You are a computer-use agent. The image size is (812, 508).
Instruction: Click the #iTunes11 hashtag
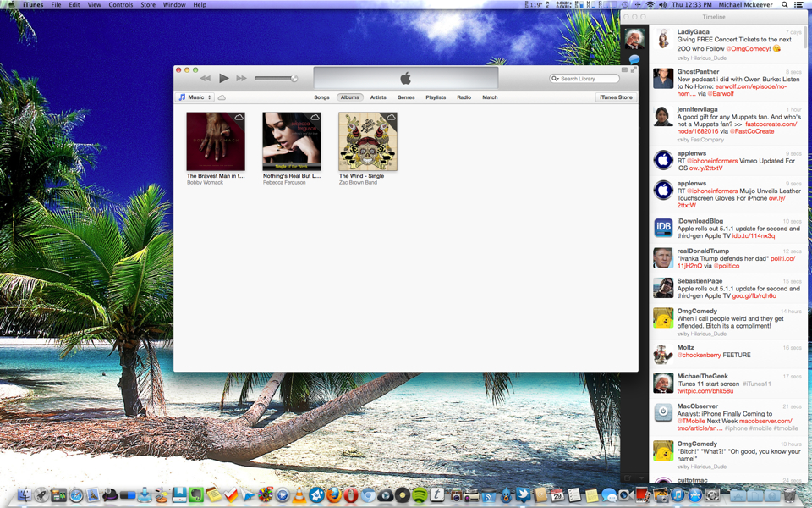pos(757,384)
